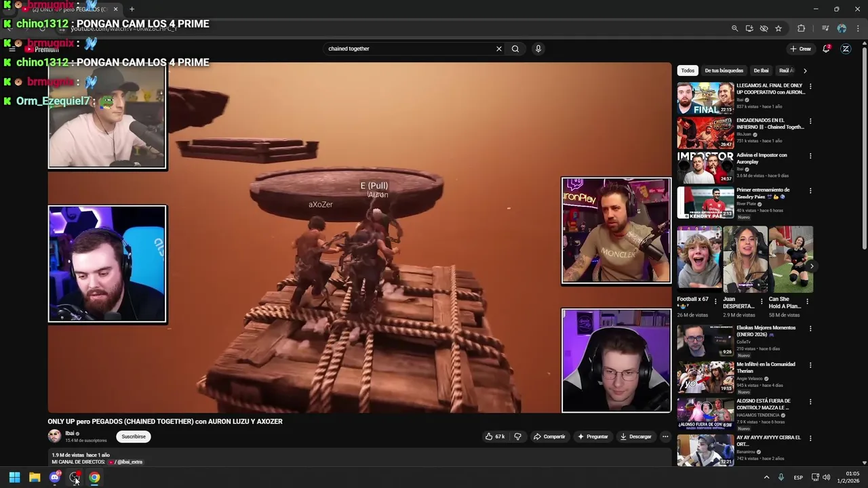
Task: Dislike the video with thumbs down
Action: tap(517, 436)
